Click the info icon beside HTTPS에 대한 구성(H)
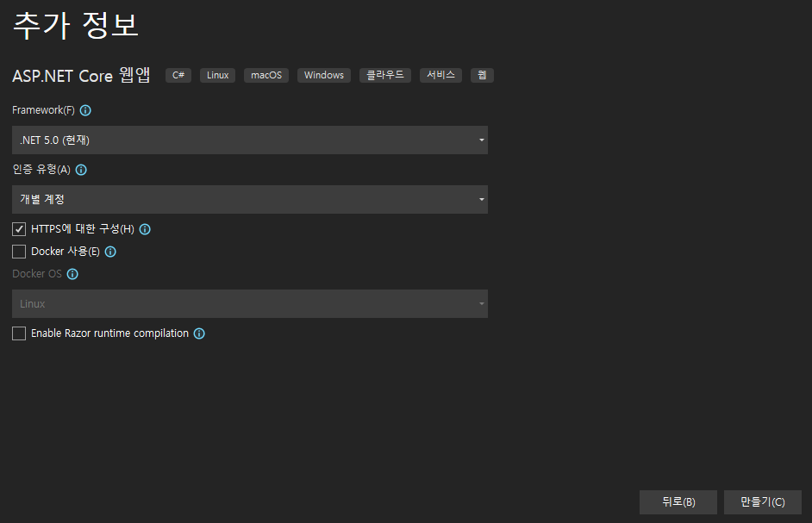The width and height of the screenshot is (812, 523). point(145,229)
